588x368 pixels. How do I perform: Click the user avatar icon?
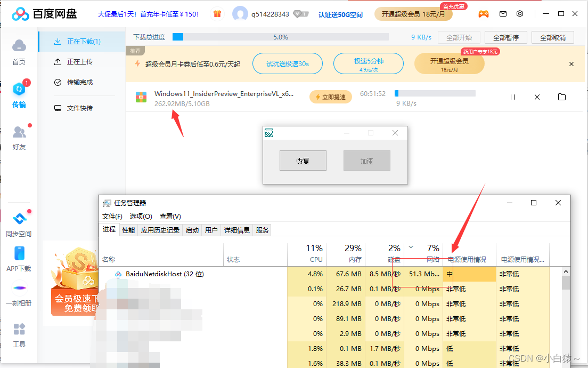240,14
